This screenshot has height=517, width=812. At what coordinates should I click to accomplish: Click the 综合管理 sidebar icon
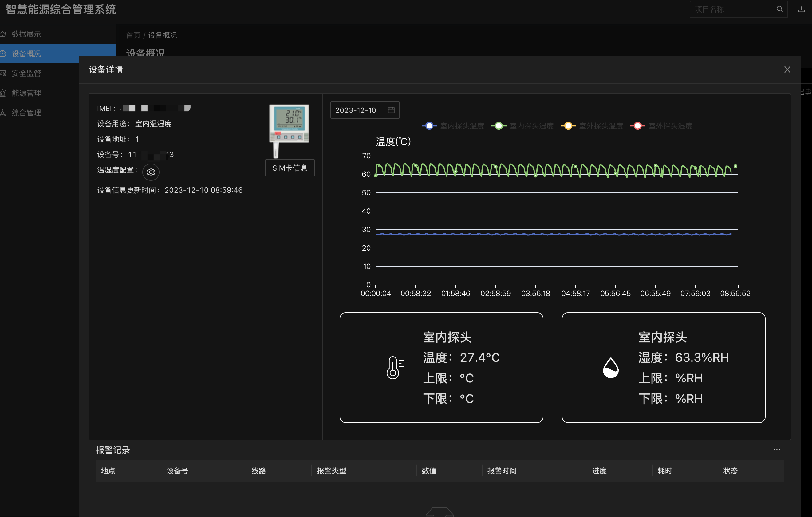click(x=3, y=112)
